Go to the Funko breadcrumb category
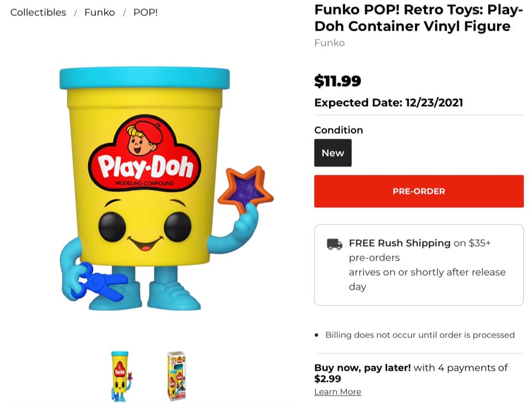The width and height of the screenshot is (532, 408). click(100, 12)
